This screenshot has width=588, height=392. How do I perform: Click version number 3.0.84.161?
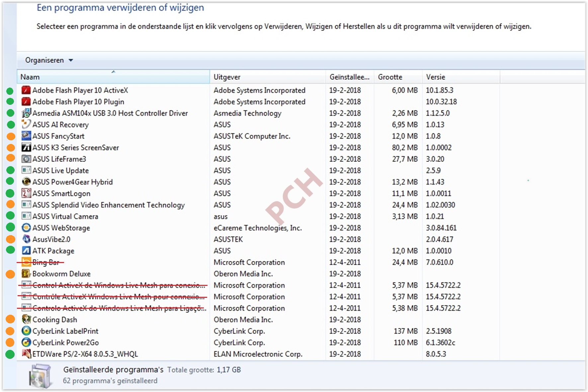point(441,228)
